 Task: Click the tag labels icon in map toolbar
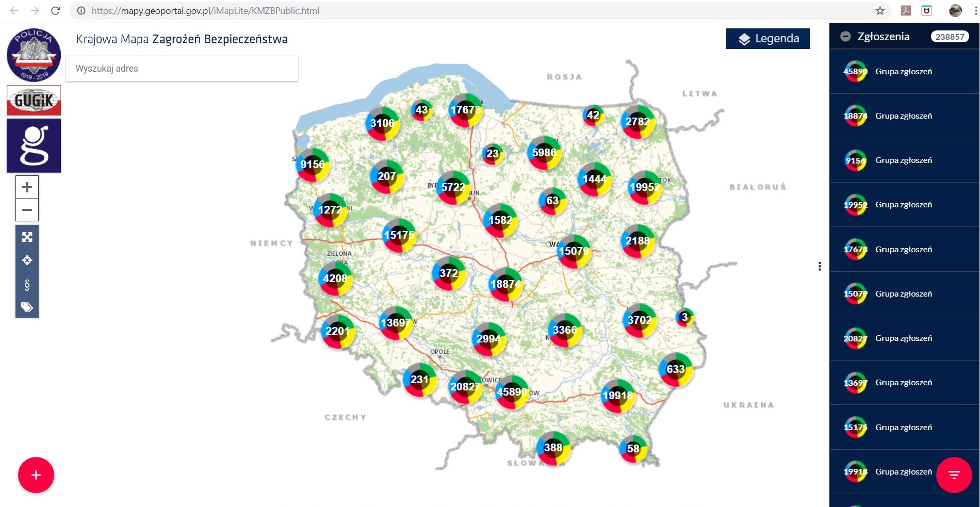pos(27,307)
